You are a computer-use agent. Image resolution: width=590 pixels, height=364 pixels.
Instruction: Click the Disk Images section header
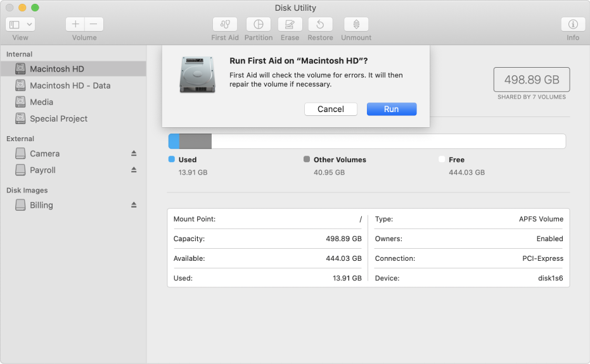[27, 191]
